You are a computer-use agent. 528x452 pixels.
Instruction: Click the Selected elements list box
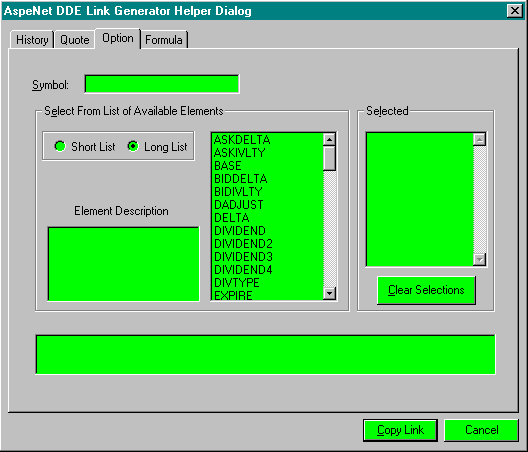click(420, 199)
